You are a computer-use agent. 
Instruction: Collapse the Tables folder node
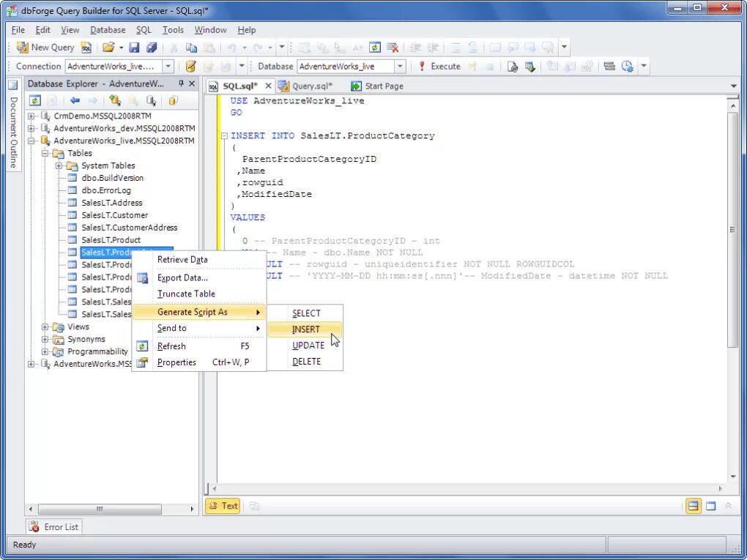pyautogui.click(x=45, y=153)
